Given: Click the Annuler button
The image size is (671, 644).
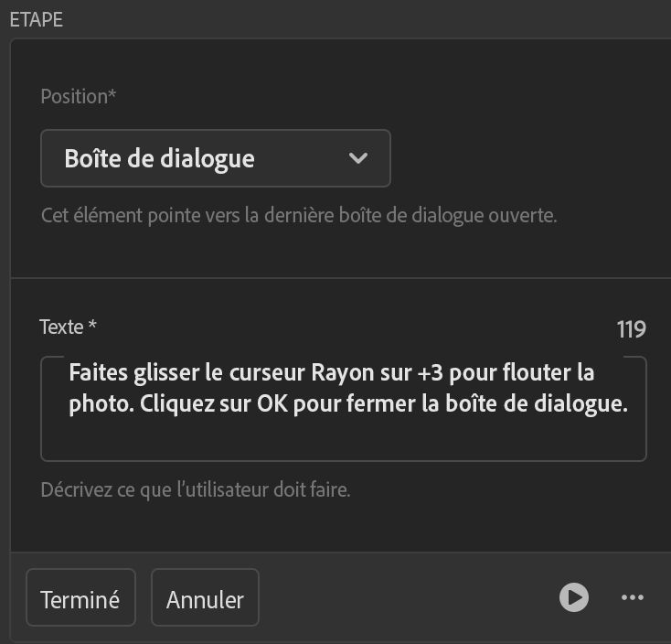Looking at the screenshot, I should coord(205,599).
